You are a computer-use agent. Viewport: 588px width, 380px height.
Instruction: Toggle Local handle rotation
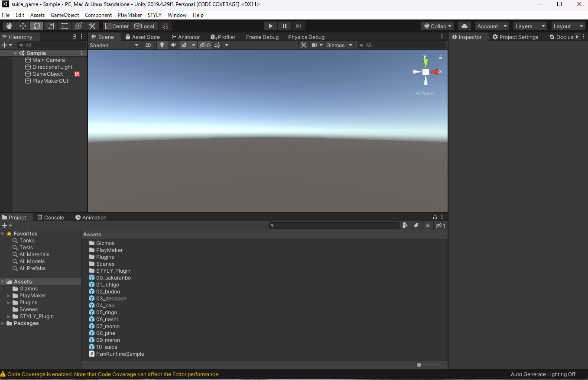(144, 26)
